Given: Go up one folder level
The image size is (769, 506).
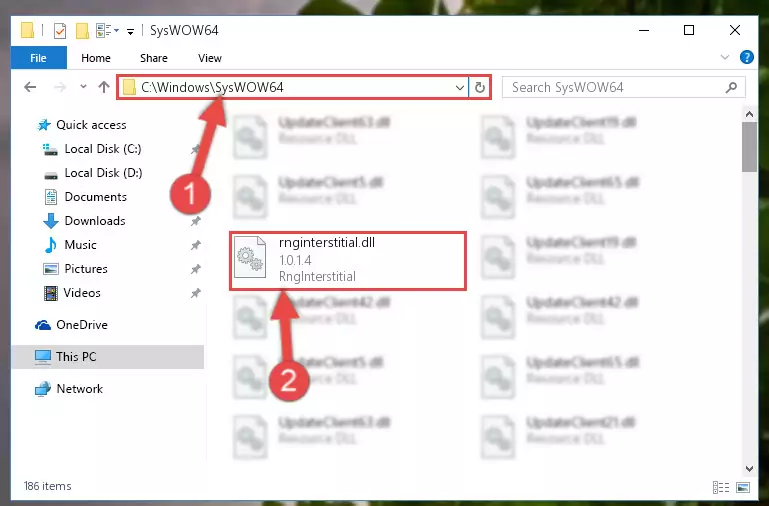Looking at the screenshot, I should click(103, 87).
